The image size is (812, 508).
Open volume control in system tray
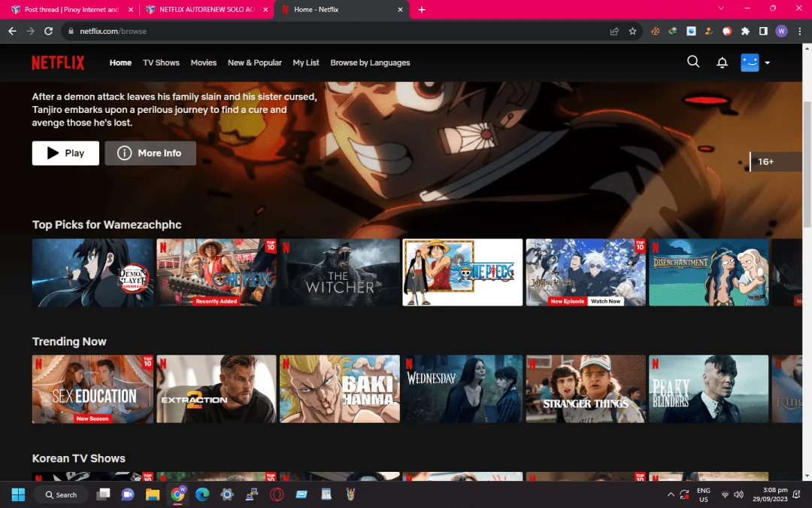739,494
